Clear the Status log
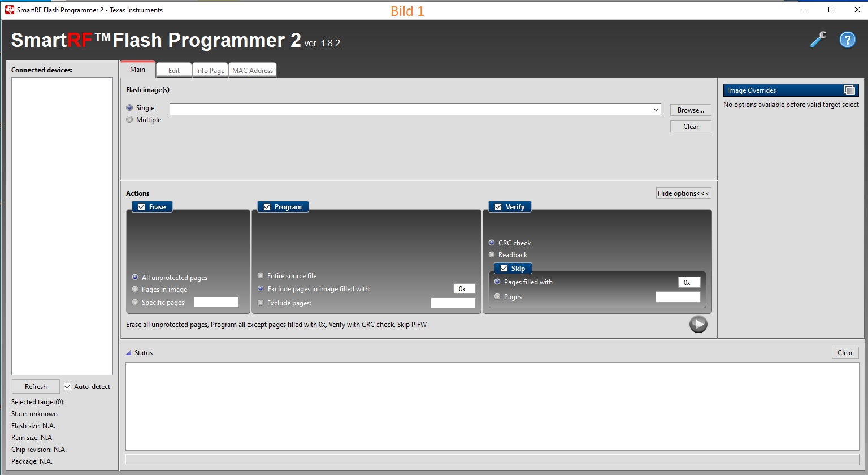This screenshot has width=868, height=475. (845, 353)
